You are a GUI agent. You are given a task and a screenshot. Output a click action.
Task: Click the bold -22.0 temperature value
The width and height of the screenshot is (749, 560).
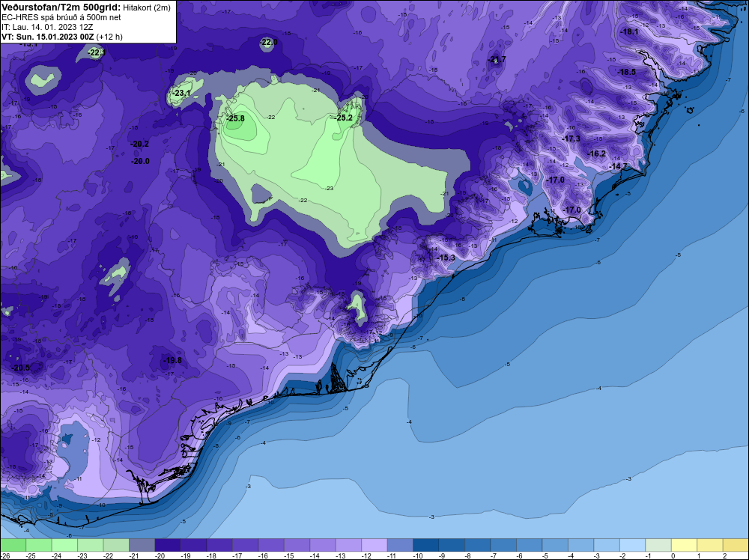(x=268, y=43)
